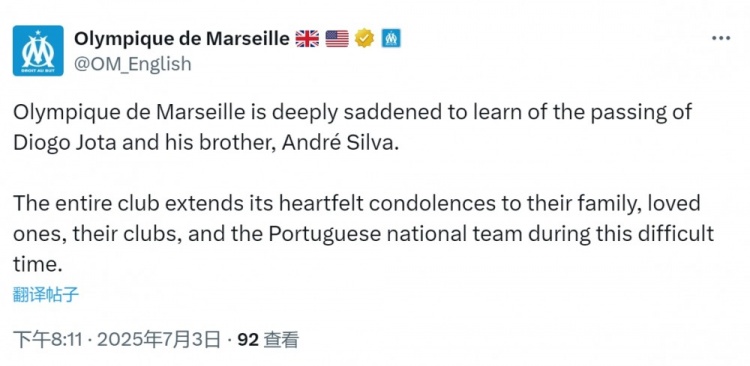Click the name André Silva in the post
Image resolution: width=750 pixels, height=366 pixels.
[x=340, y=143]
